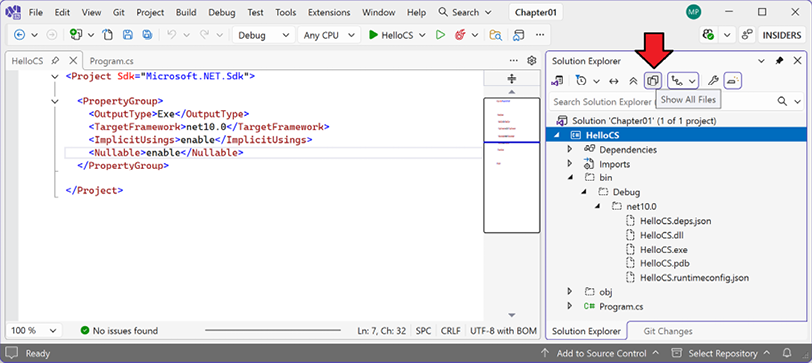Image resolution: width=812 pixels, height=363 pixels.
Task: Toggle the pin on HelloCS editor tab
Action: tap(55, 61)
